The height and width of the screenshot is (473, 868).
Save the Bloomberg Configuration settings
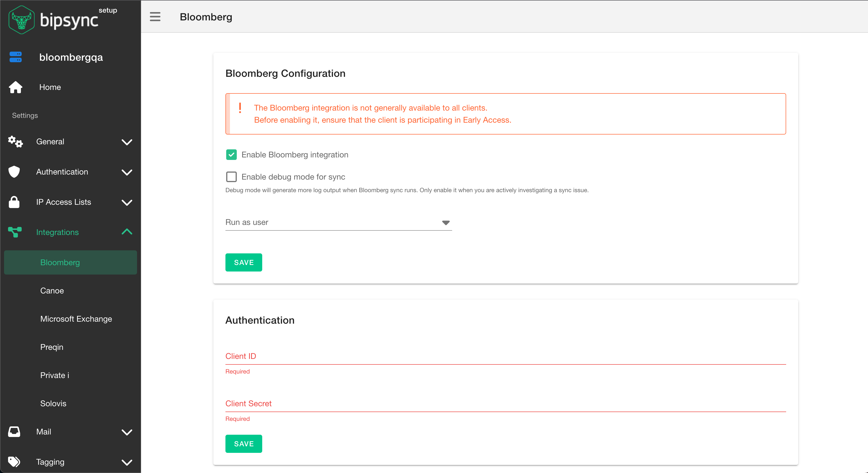pyautogui.click(x=244, y=262)
